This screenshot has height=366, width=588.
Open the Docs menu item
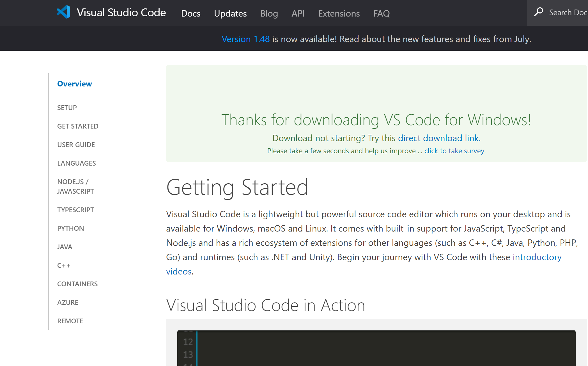(x=191, y=13)
